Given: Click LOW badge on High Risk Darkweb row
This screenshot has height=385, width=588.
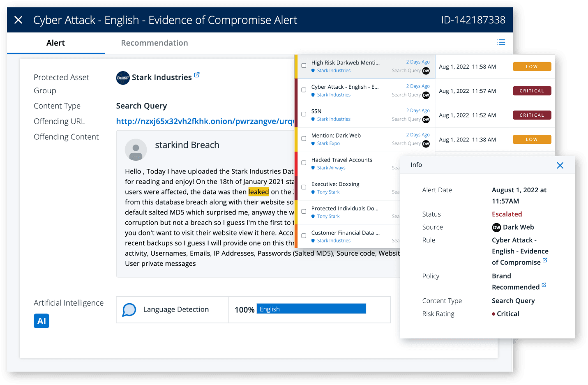Looking at the screenshot, I should (532, 67).
